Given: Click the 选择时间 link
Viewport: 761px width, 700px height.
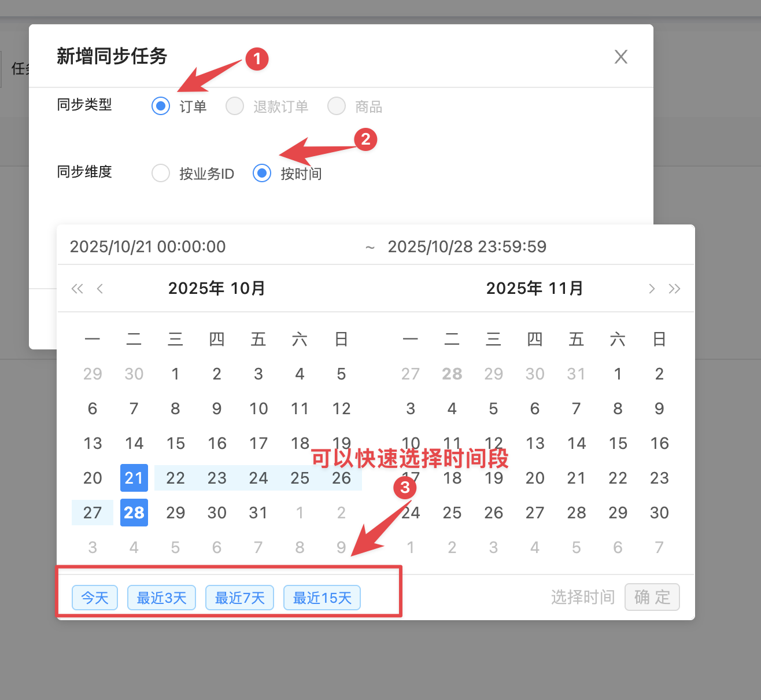Looking at the screenshot, I should (582, 597).
